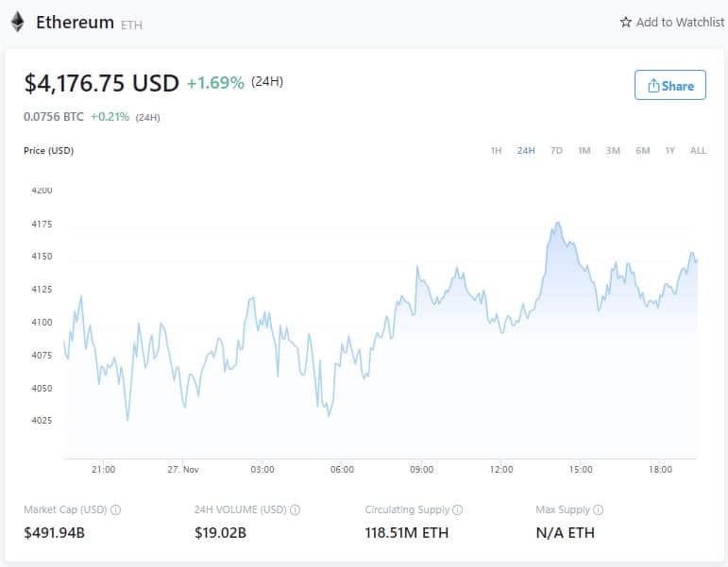The height and width of the screenshot is (567, 728).
Task: Click the 12:00 time axis label
Action: pyautogui.click(x=501, y=469)
